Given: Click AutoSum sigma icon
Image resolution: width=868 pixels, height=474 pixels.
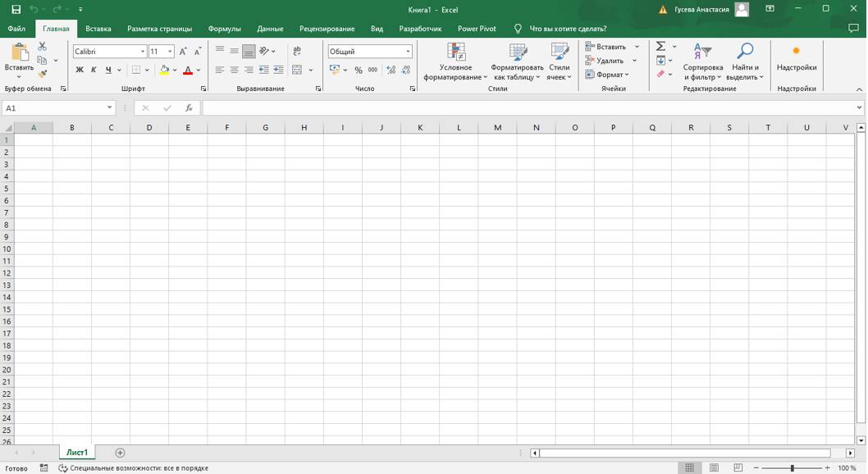Looking at the screenshot, I should point(660,47).
